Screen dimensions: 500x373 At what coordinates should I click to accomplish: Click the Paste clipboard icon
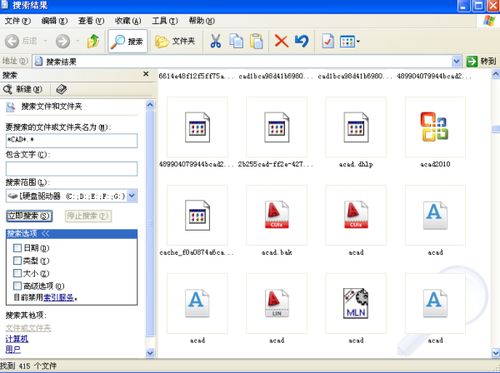[256, 41]
